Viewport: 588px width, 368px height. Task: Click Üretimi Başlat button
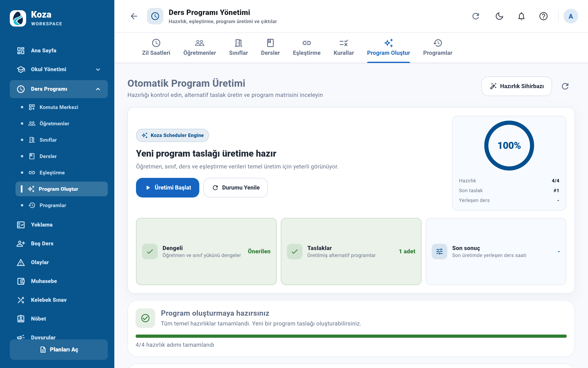coord(167,188)
